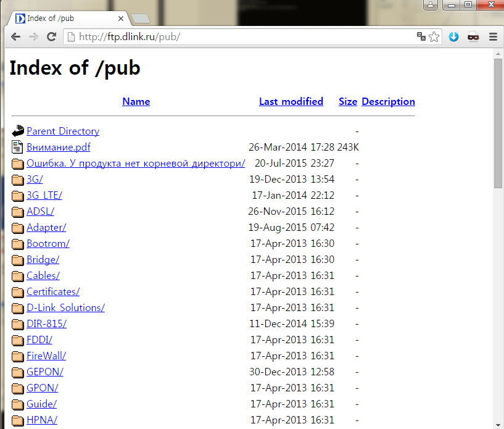Open the D-Link_Solutions/ folder link
The height and width of the screenshot is (429, 504).
[x=65, y=308]
